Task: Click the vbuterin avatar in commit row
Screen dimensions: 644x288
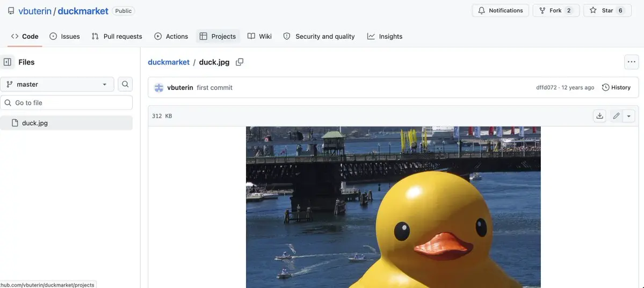Action: pos(159,88)
